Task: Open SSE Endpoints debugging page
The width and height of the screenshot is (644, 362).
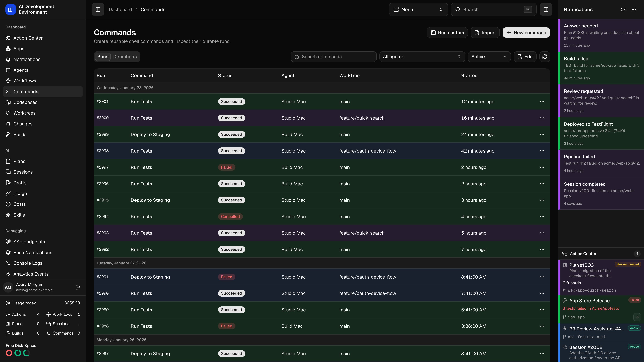Action: point(43,242)
